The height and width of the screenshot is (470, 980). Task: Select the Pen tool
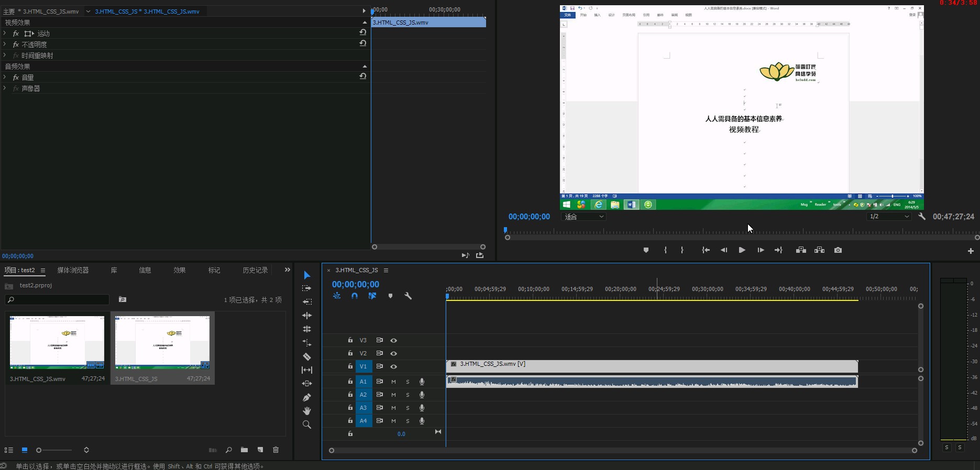[307, 397]
